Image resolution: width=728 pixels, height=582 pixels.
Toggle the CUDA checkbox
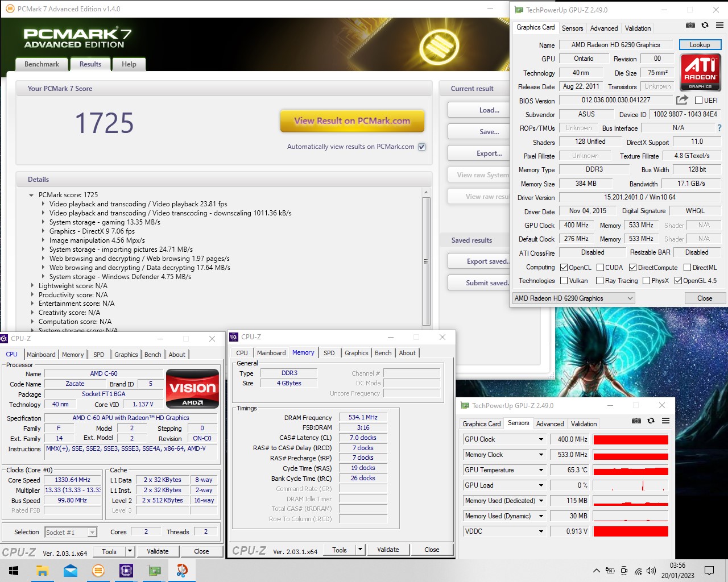coord(600,268)
